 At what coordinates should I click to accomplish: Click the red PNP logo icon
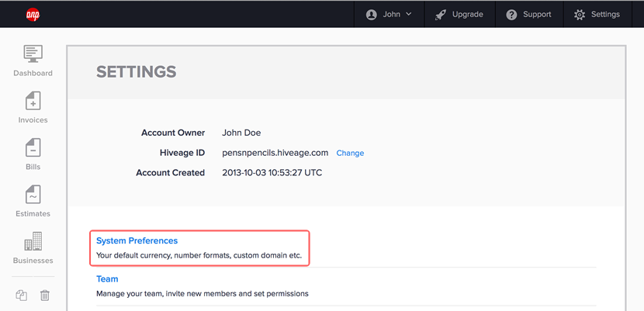pos(33,15)
